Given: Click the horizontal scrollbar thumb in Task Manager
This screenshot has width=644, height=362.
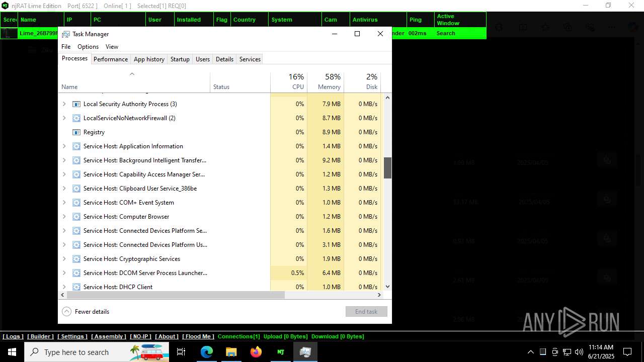Looking at the screenshot, I should tap(176, 295).
